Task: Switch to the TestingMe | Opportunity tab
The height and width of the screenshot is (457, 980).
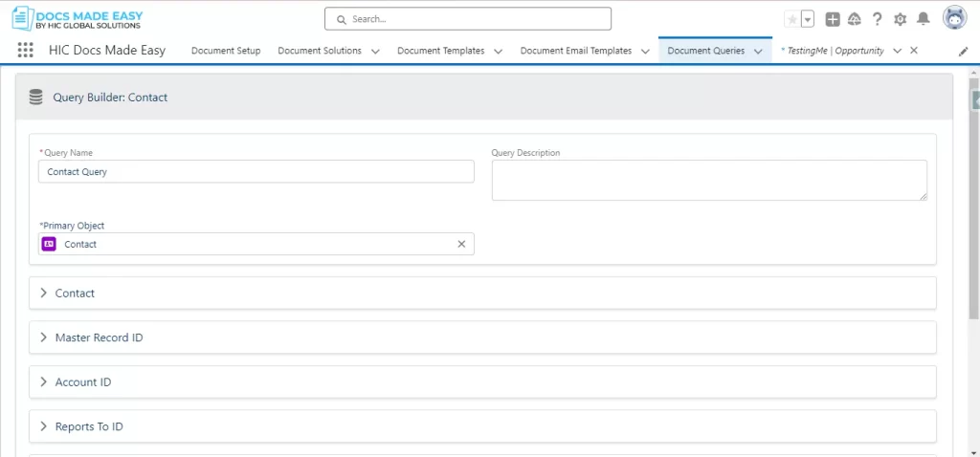Action: coord(835,51)
